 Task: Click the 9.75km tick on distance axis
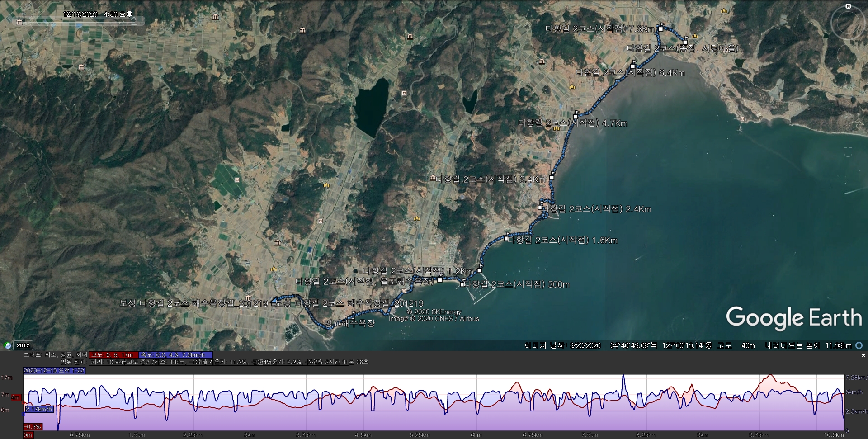(759, 435)
